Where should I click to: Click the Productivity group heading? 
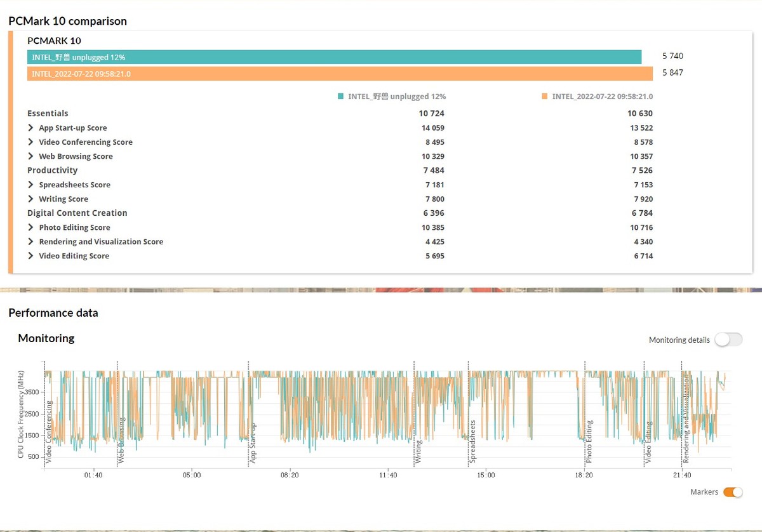tap(52, 170)
